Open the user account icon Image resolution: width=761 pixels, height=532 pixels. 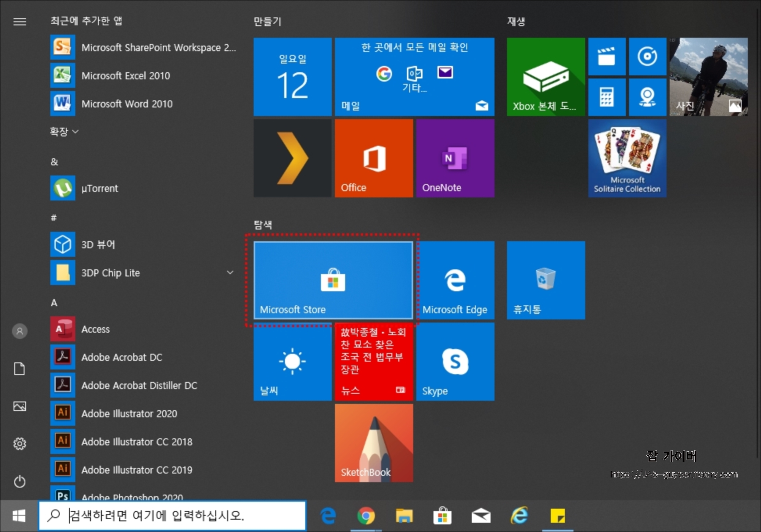pyautogui.click(x=19, y=331)
